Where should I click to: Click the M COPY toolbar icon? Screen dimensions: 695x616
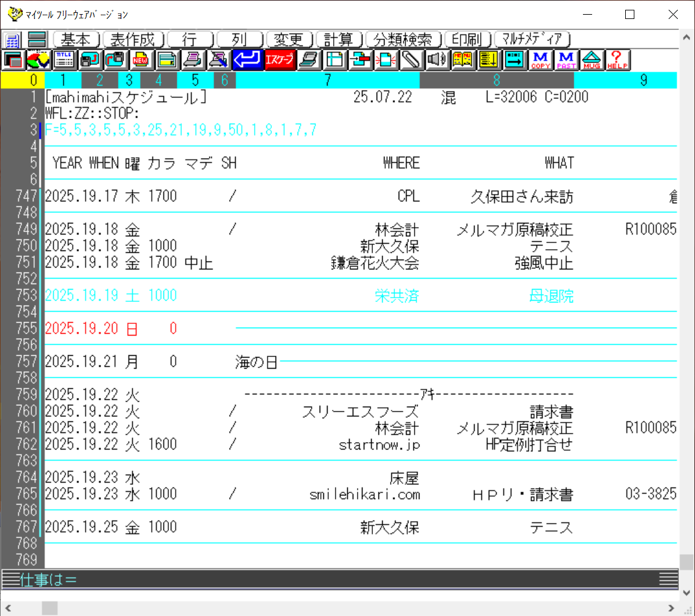(x=541, y=59)
